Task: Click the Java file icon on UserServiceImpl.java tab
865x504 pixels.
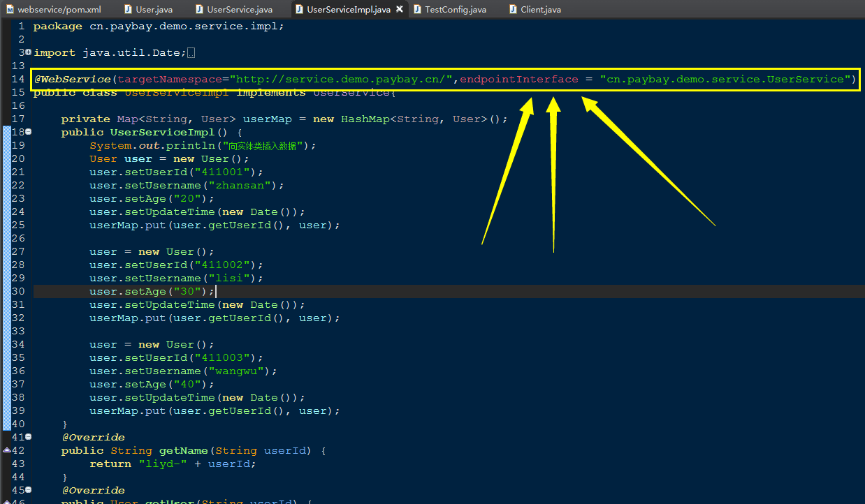Action: click(298, 9)
